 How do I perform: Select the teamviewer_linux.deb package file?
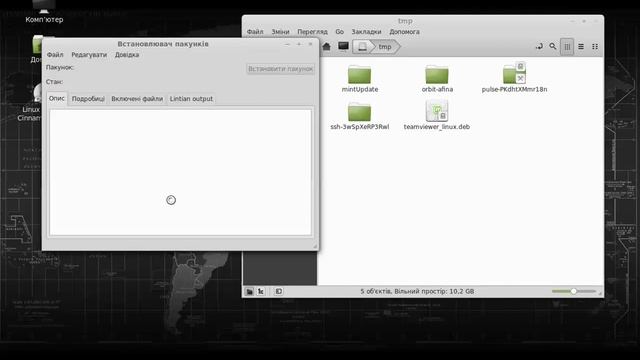coord(437,116)
